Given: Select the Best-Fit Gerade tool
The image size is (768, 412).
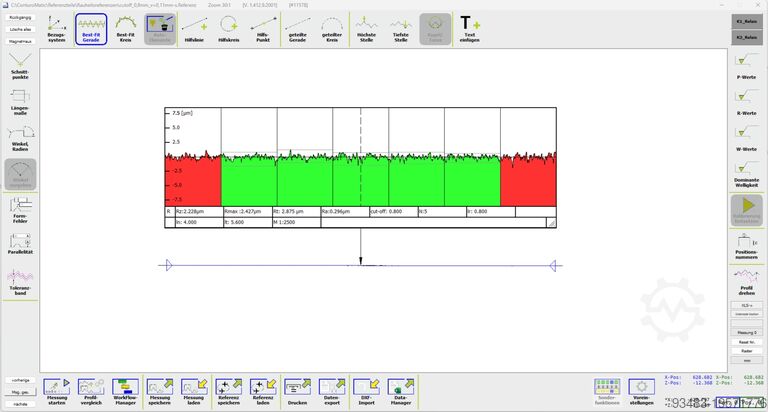Looking at the screenshot, I should point(91,28).
